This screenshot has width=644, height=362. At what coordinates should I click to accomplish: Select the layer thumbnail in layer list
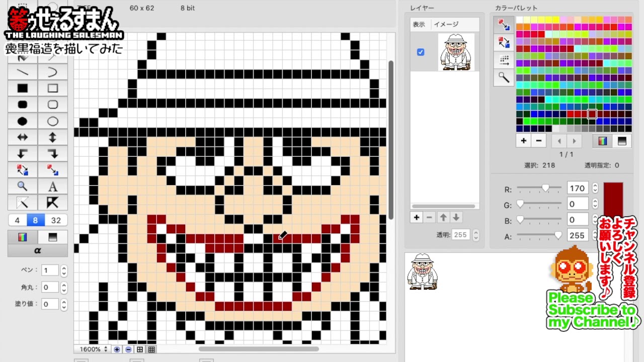(x=456, y=52)
